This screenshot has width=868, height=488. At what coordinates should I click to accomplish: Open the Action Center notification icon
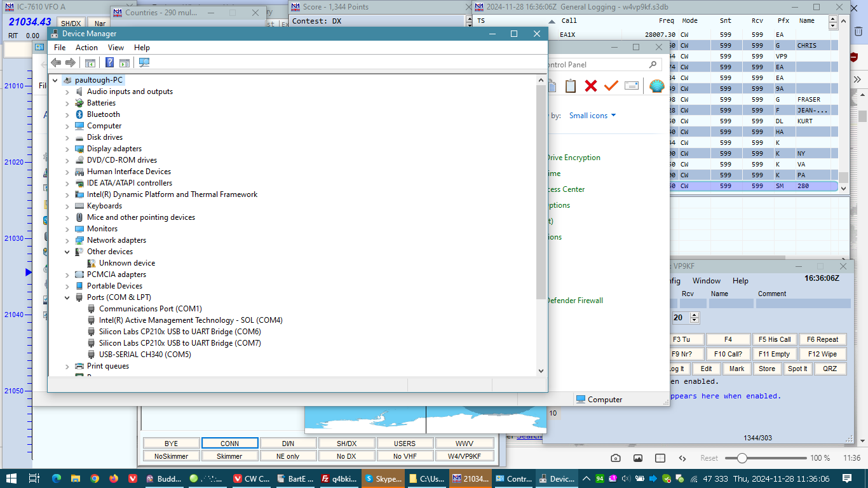847,478
